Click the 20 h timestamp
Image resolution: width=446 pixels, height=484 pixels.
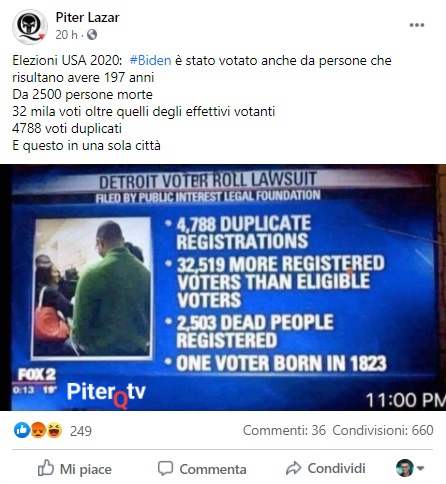click(x=66, y=34)
